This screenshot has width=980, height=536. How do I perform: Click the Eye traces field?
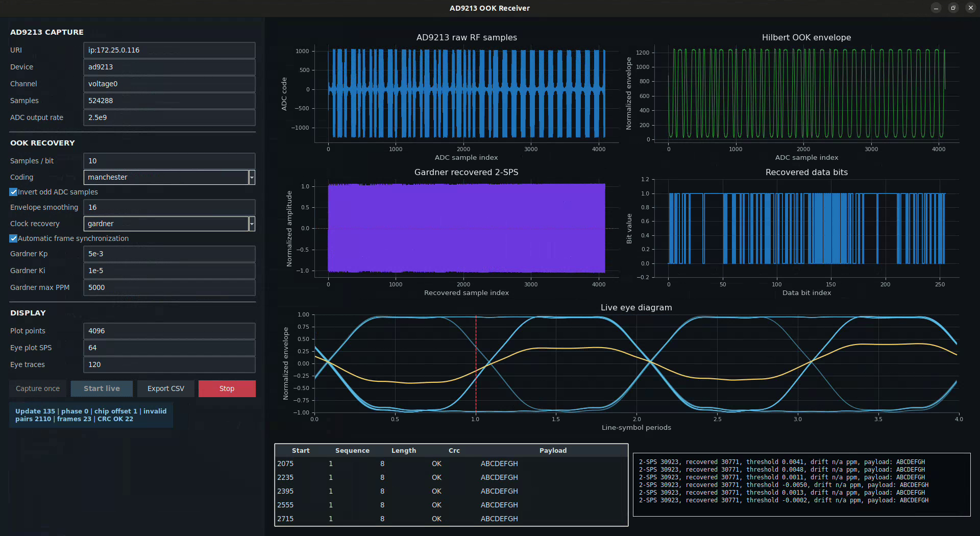click(x=169, y=364)
